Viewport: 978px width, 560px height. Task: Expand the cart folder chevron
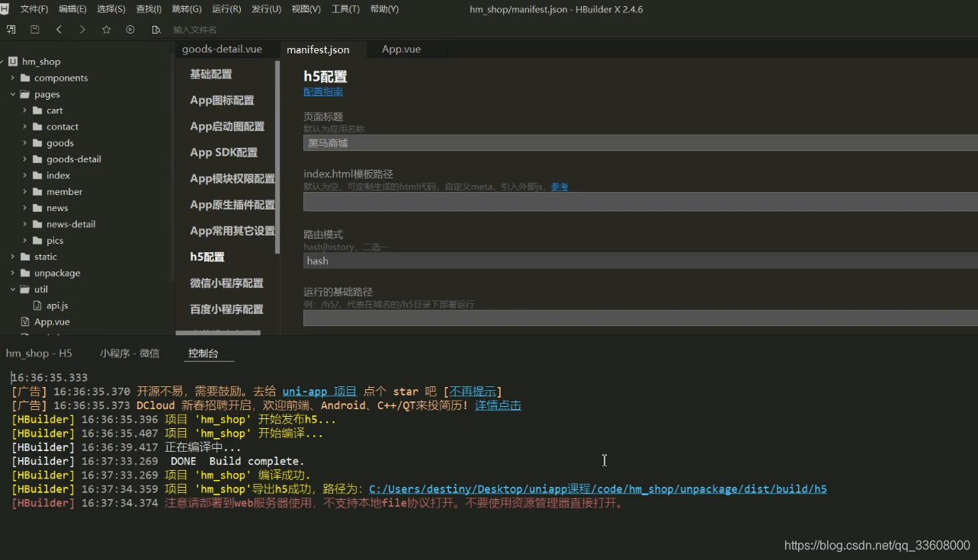[25, 110]
